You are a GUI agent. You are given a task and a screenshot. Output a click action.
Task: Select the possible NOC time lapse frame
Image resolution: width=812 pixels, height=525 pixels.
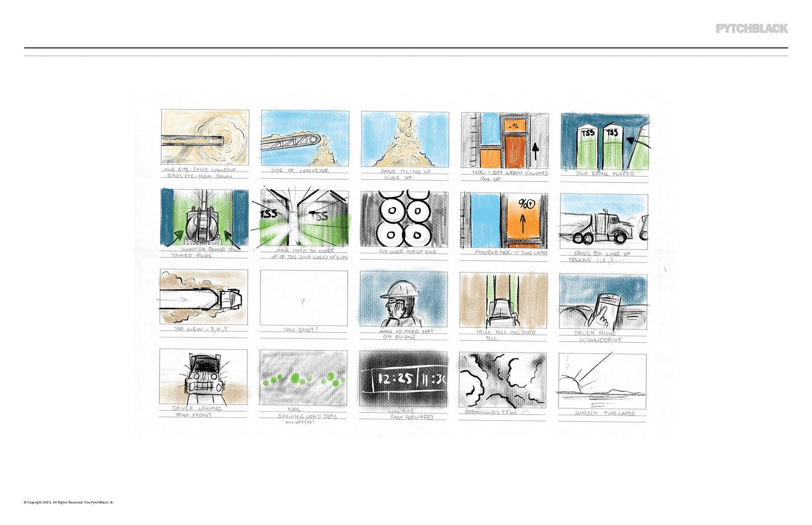504,220
